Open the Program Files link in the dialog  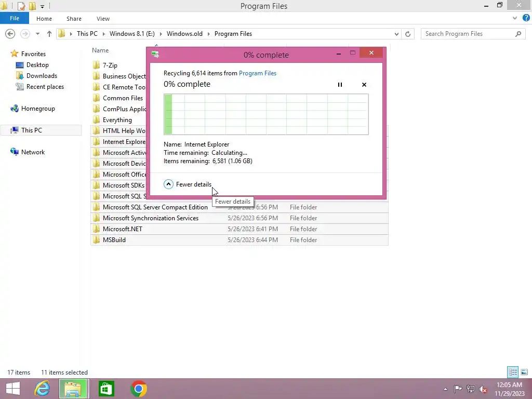[258, 73]
